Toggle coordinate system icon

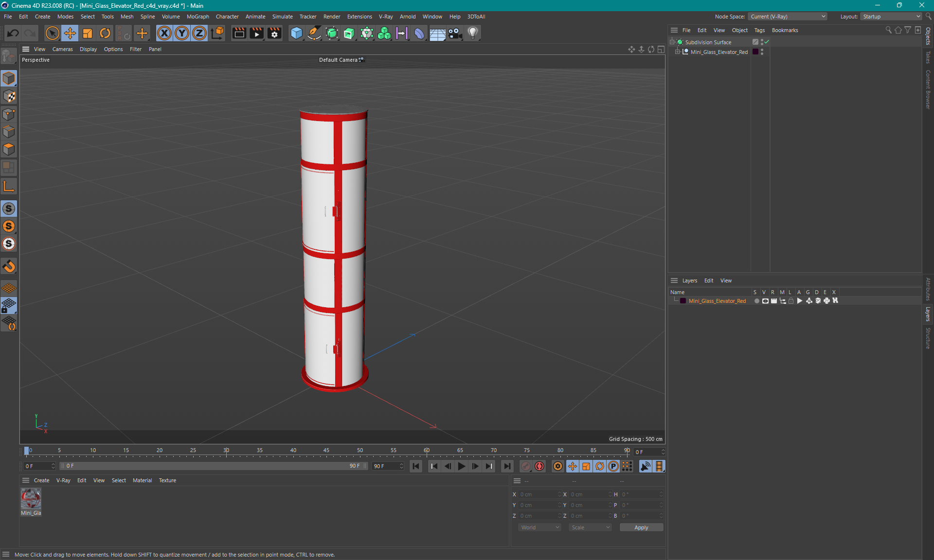[218, 33]
